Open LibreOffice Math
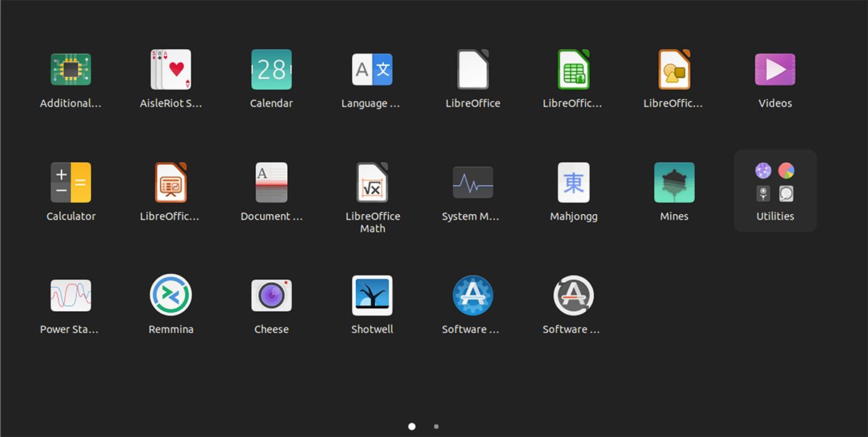 click(372, 183)
